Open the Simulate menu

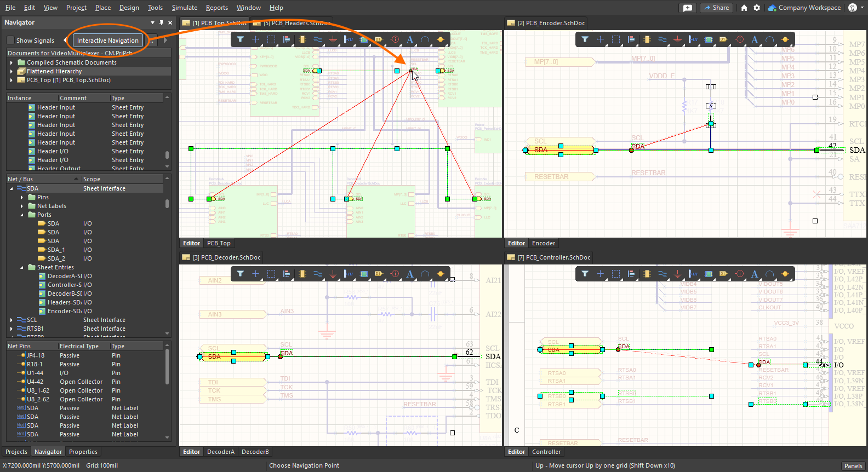pyautogui.click(x=185, y=8)
